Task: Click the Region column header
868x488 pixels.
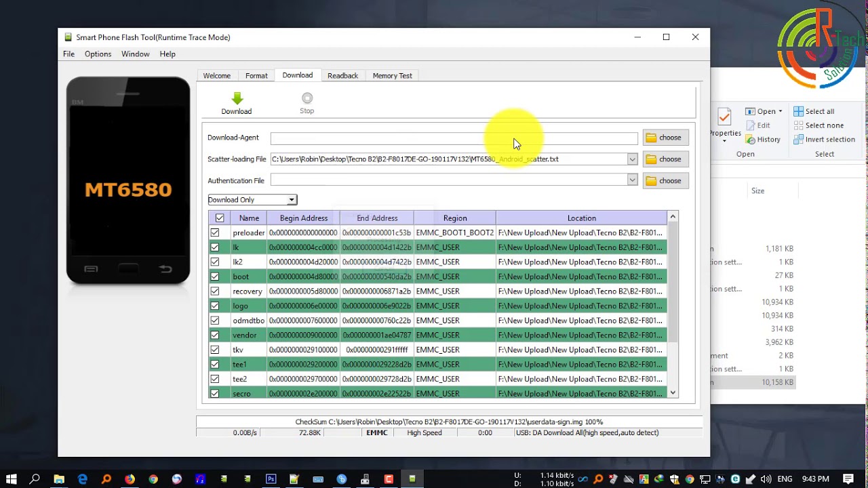Action: (x=455, y=218)
